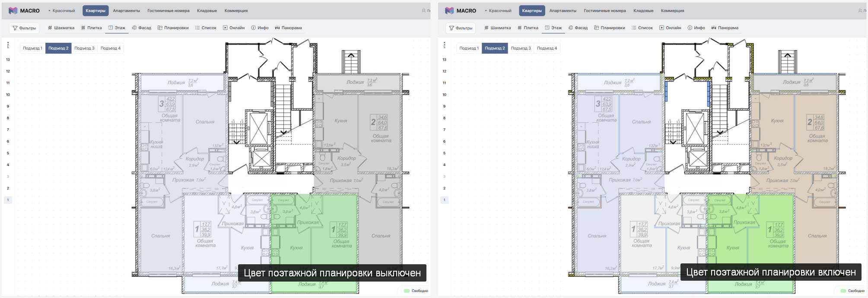
Task: Open Список view in the right screenshot
Action: click(x=642, y=28)
